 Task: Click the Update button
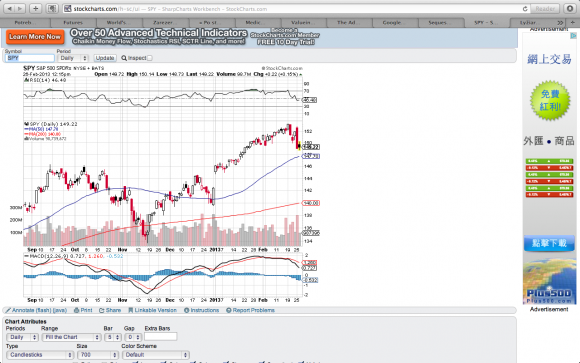click(105, 58)
